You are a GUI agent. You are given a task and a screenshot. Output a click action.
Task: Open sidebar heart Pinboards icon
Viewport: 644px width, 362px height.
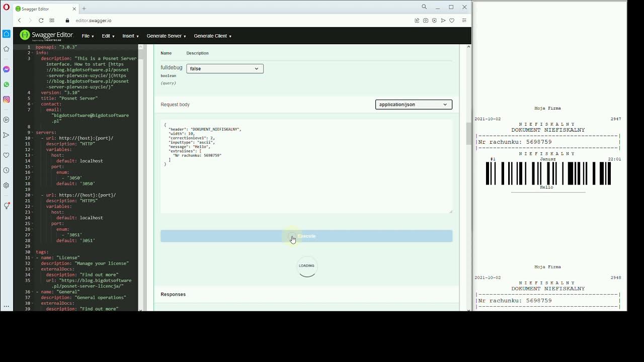6,155
